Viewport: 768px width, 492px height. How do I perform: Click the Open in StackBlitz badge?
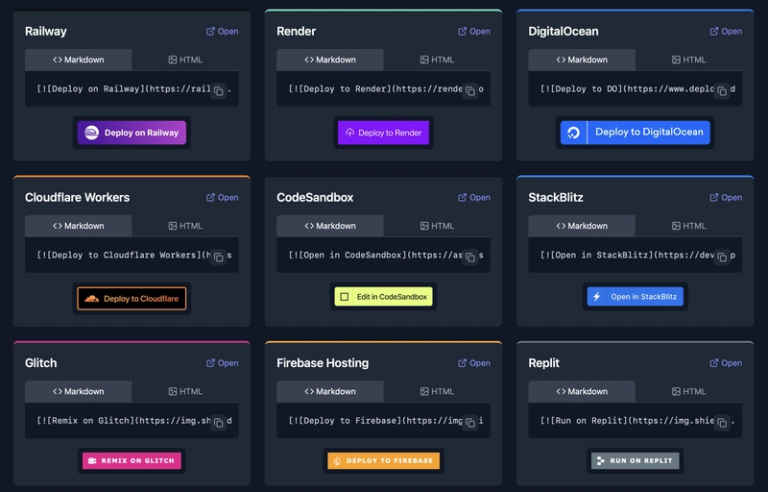click(x=635, y=297)
